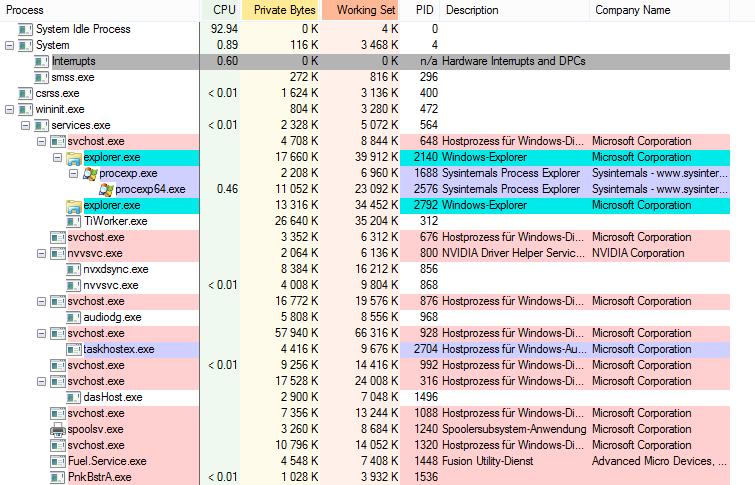Image resolution: width=755 pixels, height=485 pixels.
Task: Collapse the explorer.exe PID 2140 node
Action: pos(57,157)
